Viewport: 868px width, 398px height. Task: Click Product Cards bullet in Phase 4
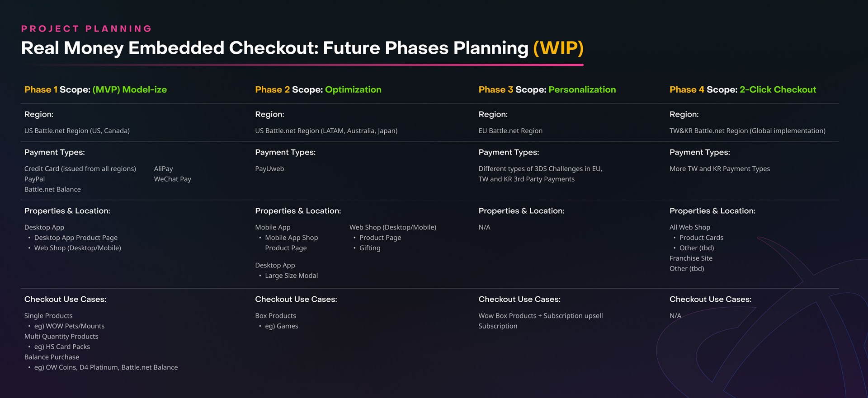point(701,238)
